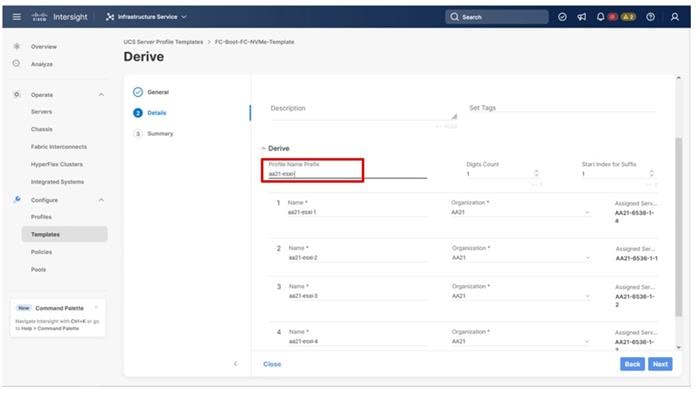
Task: Open Integrated Systems under Operate
Action: (x=58, y=182)
